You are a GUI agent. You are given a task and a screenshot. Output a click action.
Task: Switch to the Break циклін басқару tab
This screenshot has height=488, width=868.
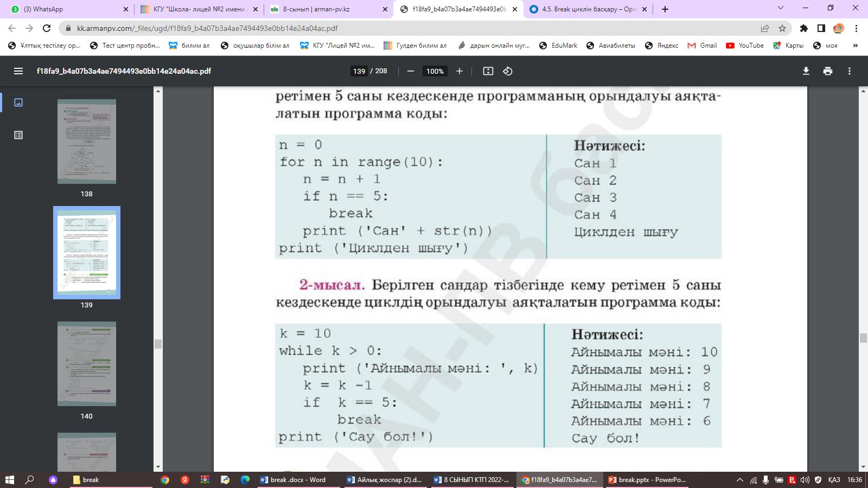tap(589, 9)
